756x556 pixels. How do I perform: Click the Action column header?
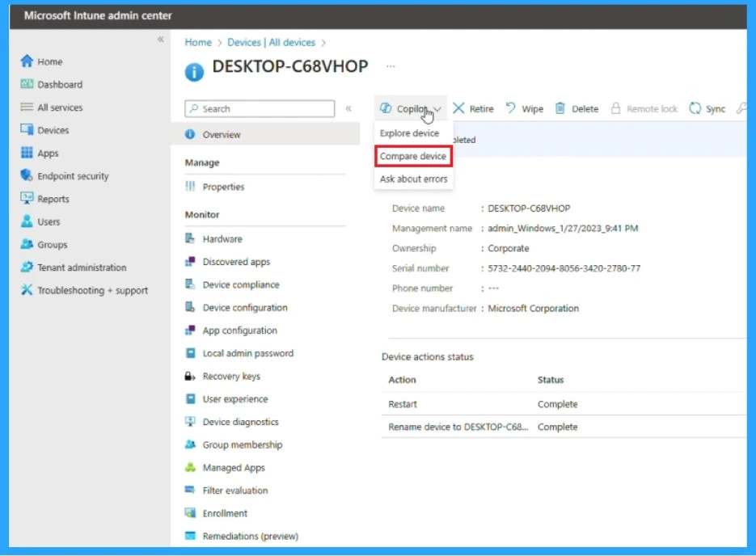pos(402,380)
